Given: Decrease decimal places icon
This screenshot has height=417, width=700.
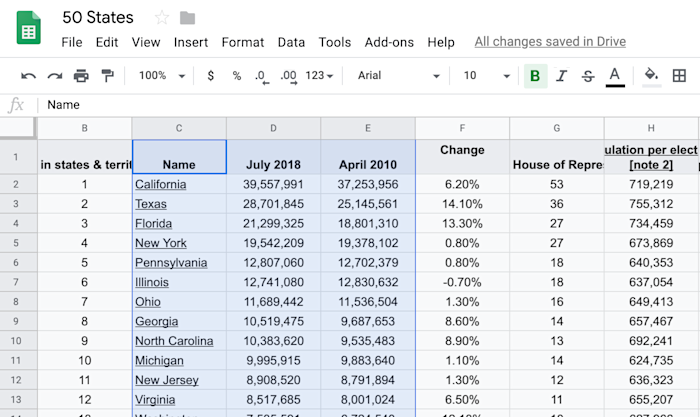Looking at the screenshot, I should coord(262,77).
